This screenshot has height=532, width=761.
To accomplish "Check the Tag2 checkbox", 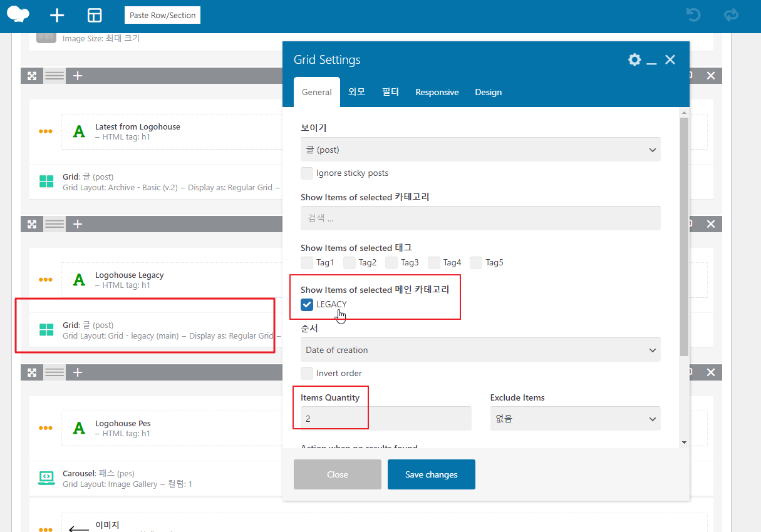I will point(349,262).
